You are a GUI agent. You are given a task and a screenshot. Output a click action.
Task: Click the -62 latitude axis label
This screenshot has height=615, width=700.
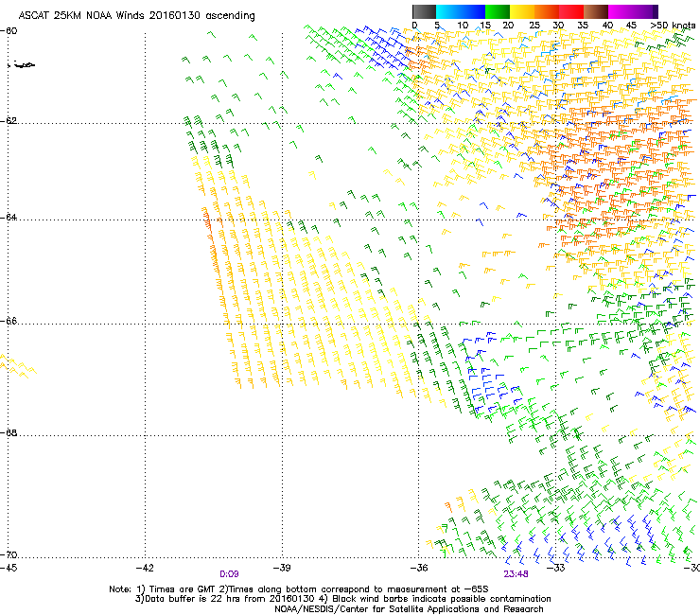9,121
